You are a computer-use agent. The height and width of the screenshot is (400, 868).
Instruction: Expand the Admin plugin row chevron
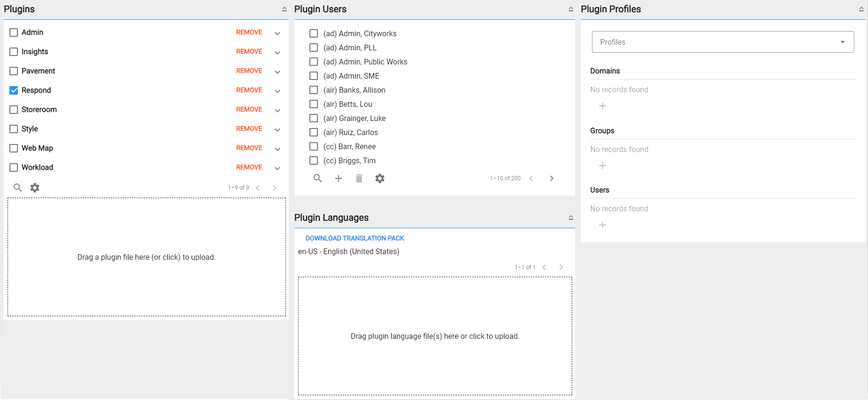(x=277, y=33)
